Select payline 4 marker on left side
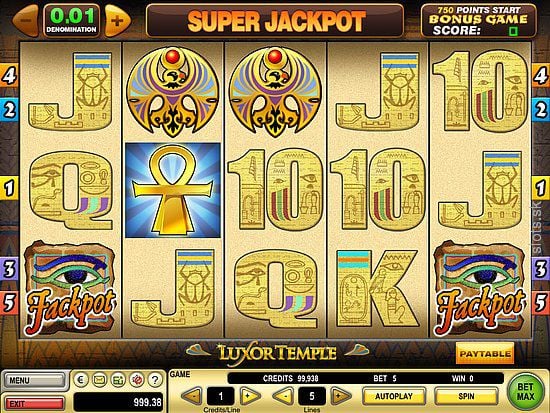Image resolution: width=550 pixels, height=413 pixels. pyautogui.click(x=9, y=75)
